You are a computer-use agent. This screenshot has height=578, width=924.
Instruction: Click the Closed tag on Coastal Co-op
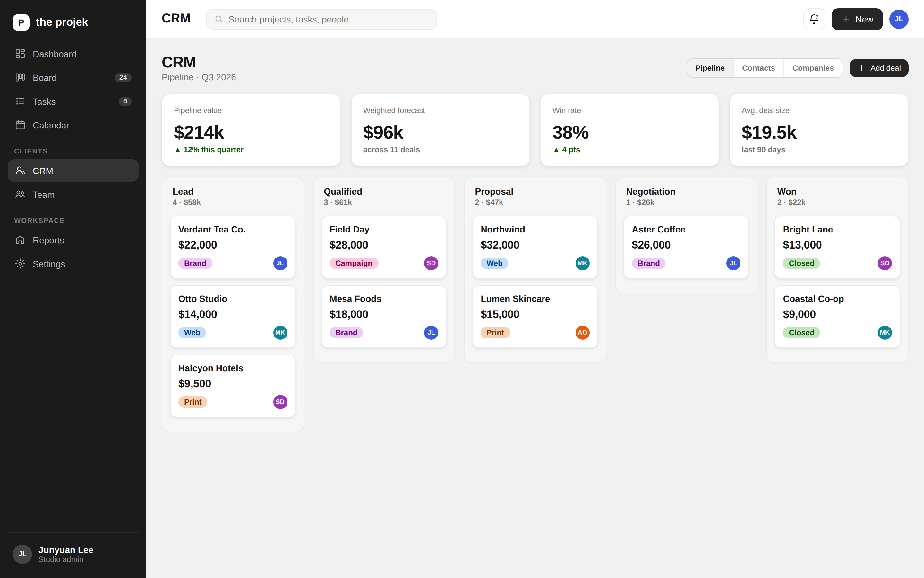(x=801, y=333)
